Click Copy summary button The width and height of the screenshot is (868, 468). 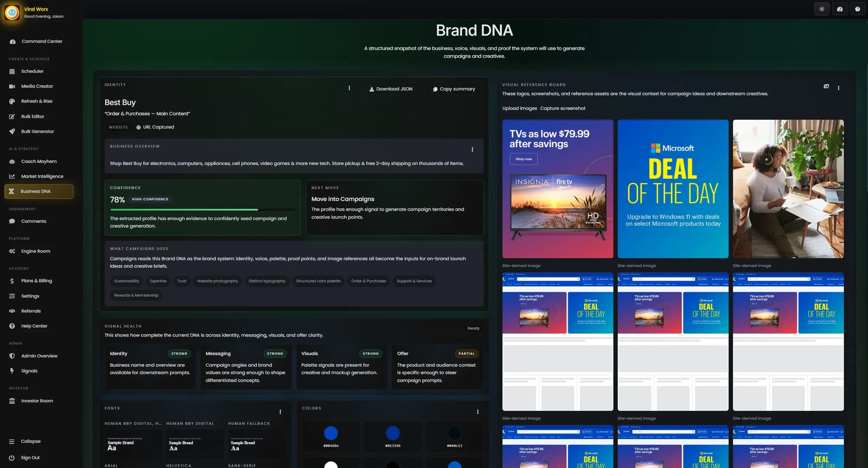454,89
